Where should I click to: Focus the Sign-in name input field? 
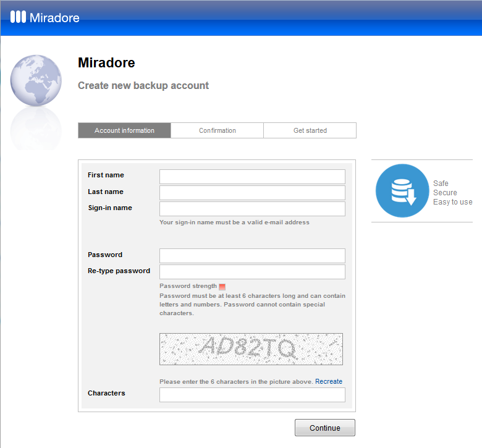pyautogui.click(x=252, y=209)
